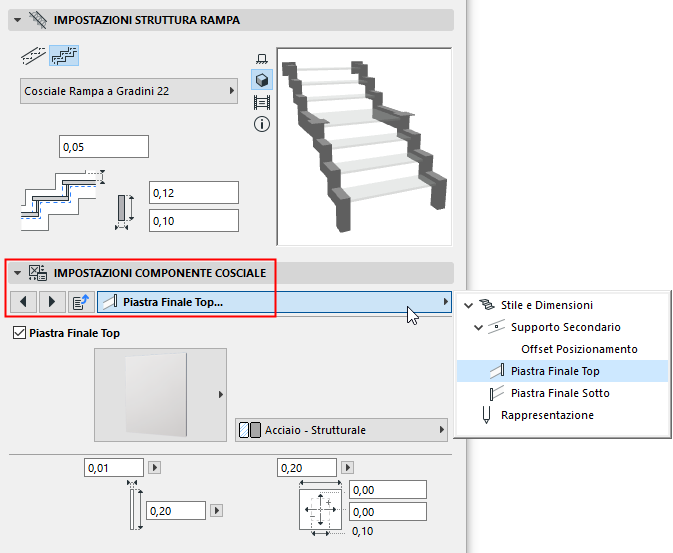Click the Piastra Finale Top icon in popup
This screenshot has width=673, height=553.
pyautogui.click(x=497, y=371)
